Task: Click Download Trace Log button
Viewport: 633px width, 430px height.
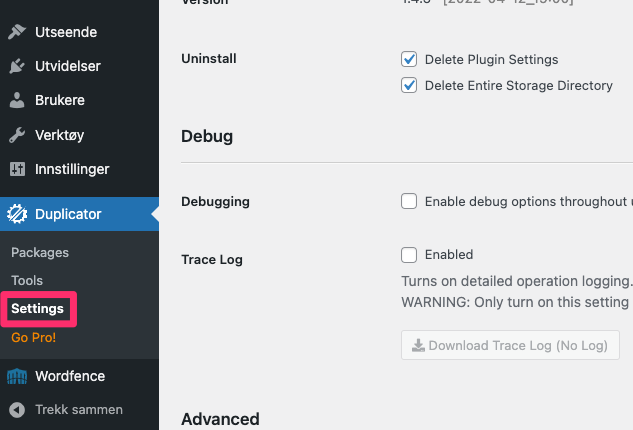Action: point(510,345)
